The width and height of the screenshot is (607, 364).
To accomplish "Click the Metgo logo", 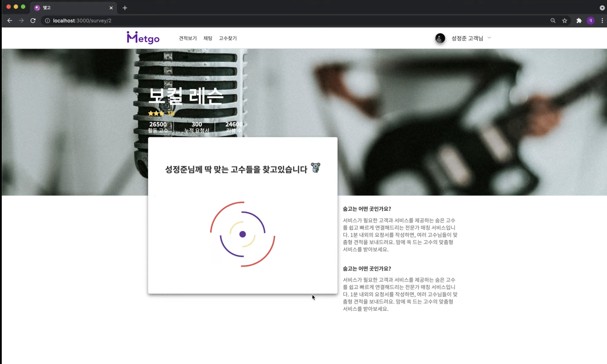I will click(x=143, y=38).
